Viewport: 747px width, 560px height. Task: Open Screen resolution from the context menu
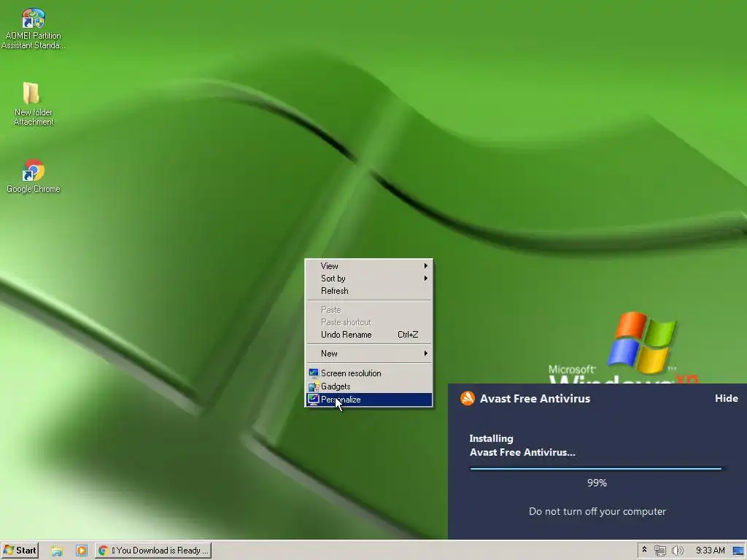(368, 373)
